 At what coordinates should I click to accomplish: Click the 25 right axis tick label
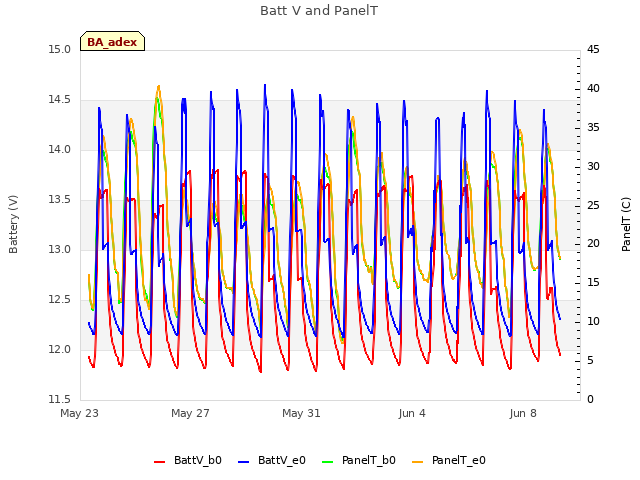(x=593, y=205)
